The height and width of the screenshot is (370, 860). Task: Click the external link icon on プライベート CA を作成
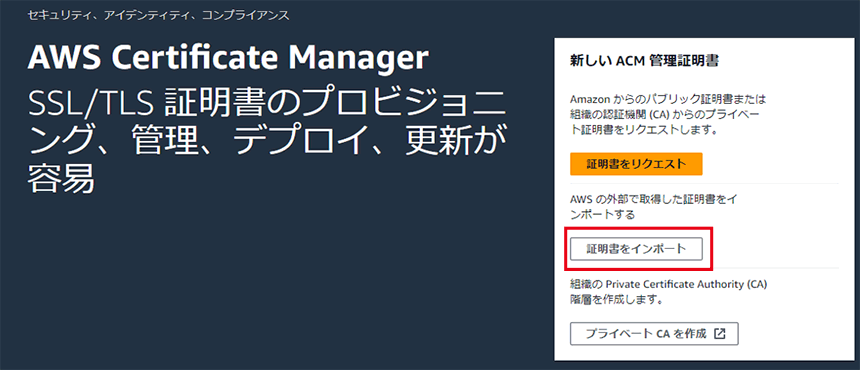tap(720, 333)
